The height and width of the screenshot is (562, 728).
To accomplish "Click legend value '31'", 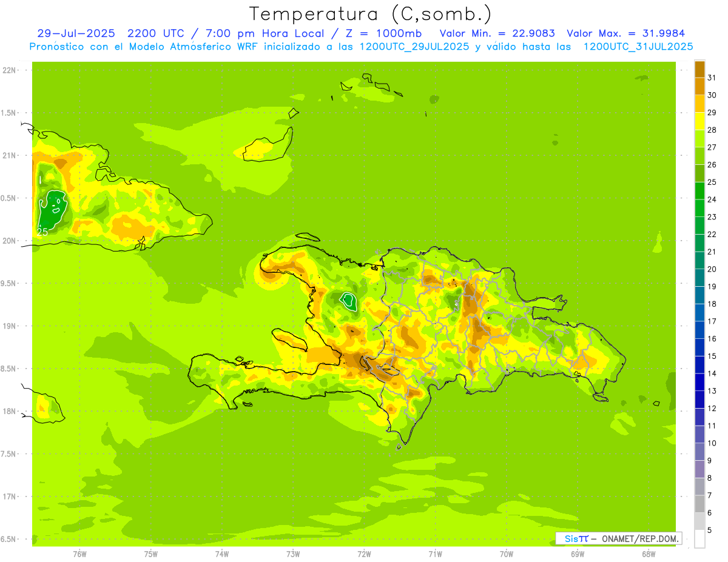I will click(712, 78).
